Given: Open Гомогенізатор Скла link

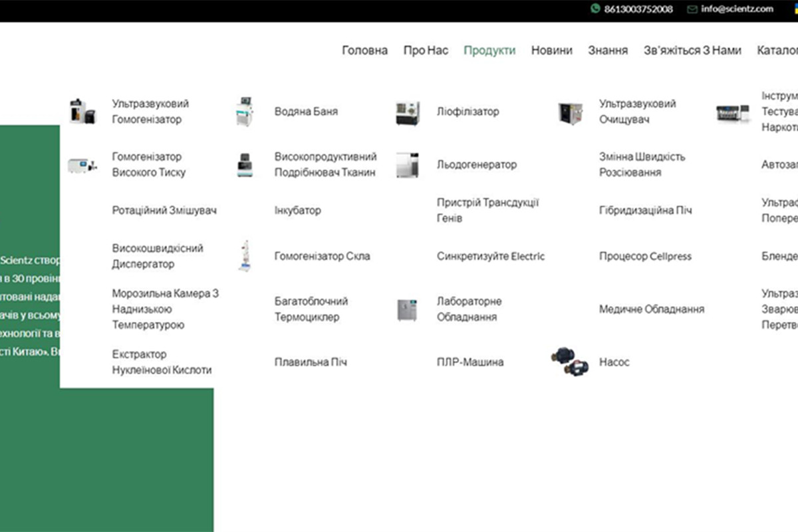Looking at the screenshot, I should (x=322, y=256).
